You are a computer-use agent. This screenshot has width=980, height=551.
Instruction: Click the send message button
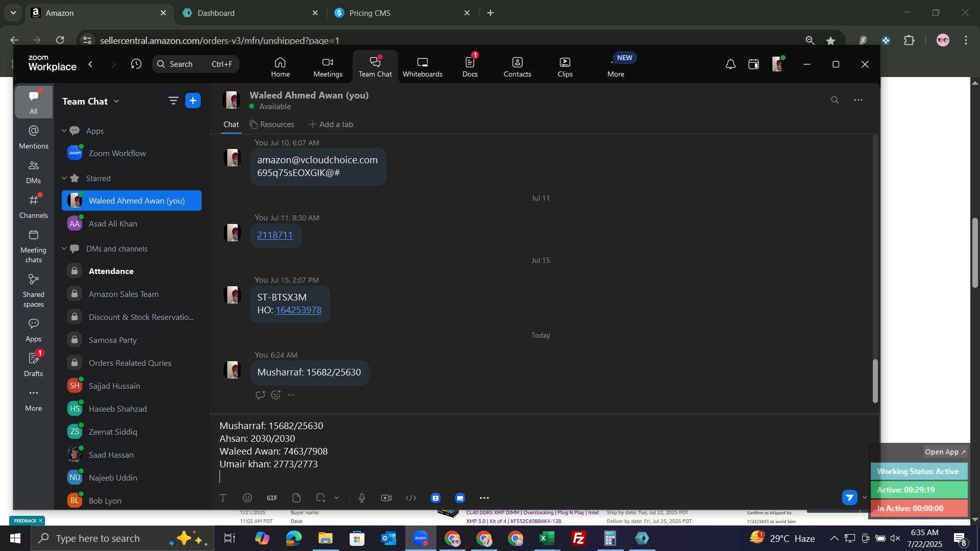pos(850,497)
